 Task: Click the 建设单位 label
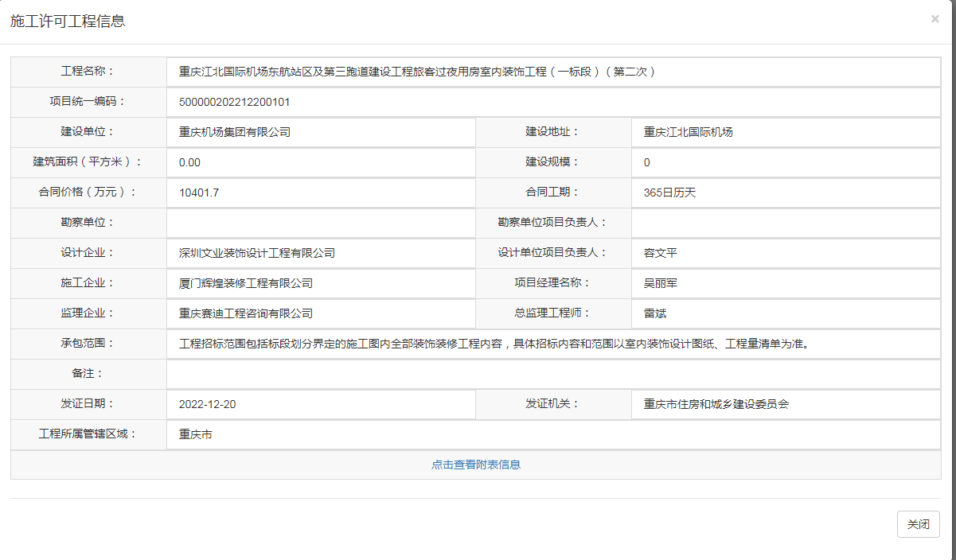(x=88, y=131)
